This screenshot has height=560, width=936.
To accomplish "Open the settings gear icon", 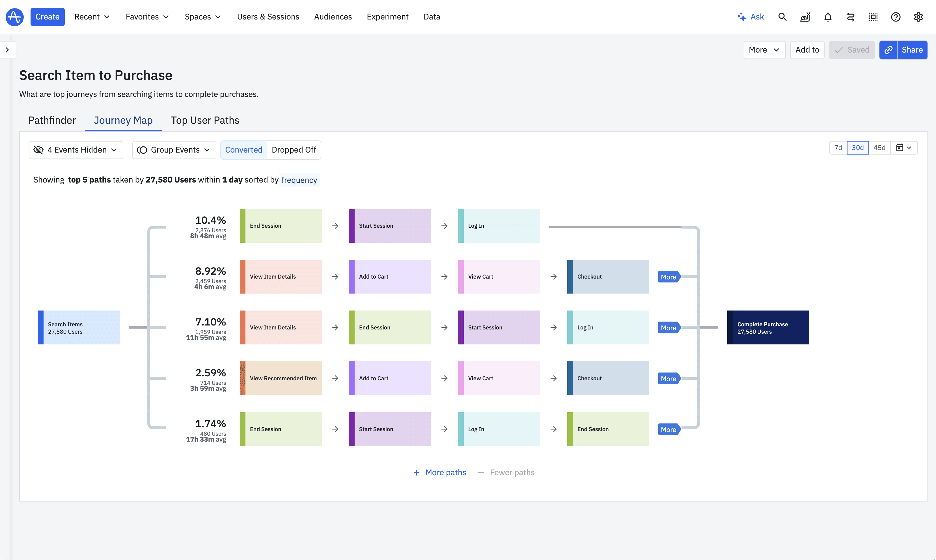I will [918, 17].
